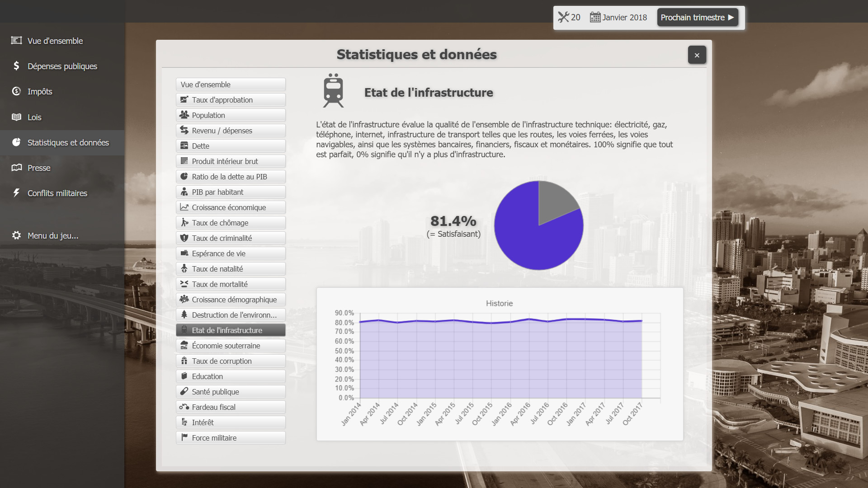Click the calendar icon next to Janvier 2018
The width and height of the screenshot is (868, 488).
pyautogui.click(x=595, y=17)
